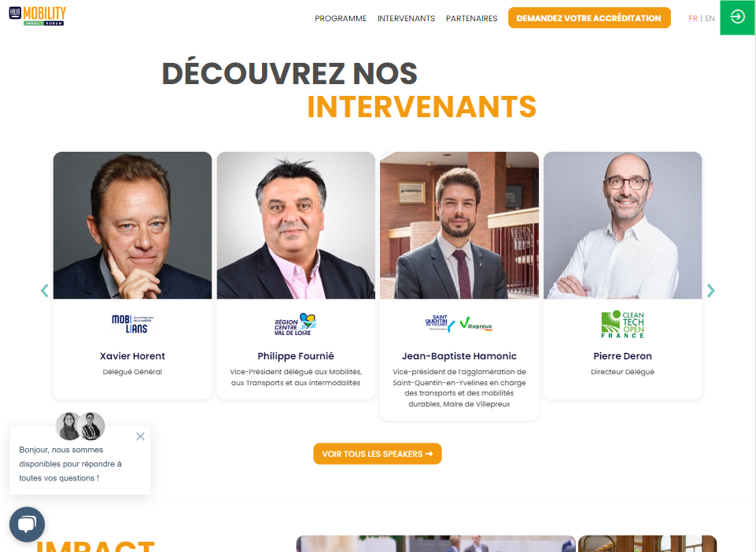Viewport: 756px width, 552px height.
Task: Open the chat bubble widget
Action: [27, 524]
